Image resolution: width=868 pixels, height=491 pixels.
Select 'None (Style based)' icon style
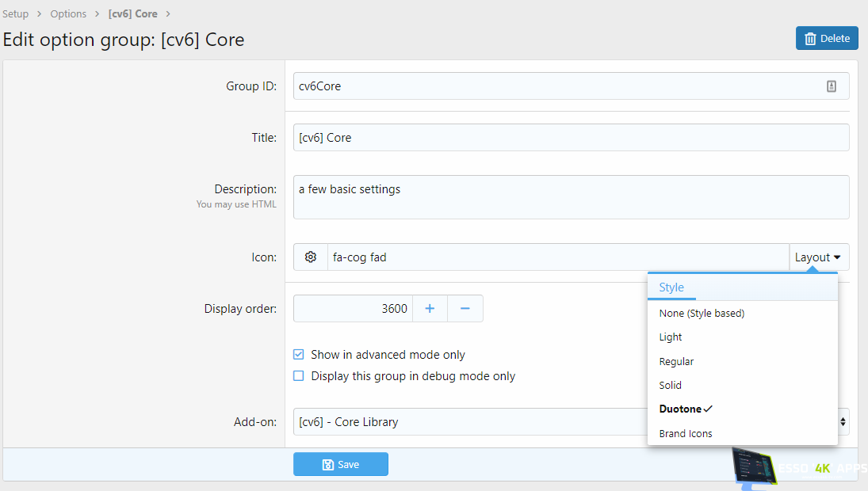pyautogui.click(x=702, y=313)
